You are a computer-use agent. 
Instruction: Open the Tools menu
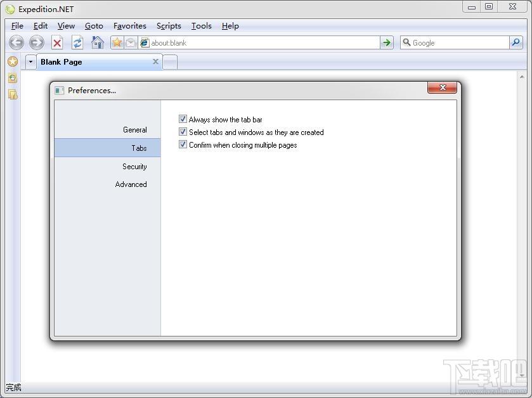201,26
